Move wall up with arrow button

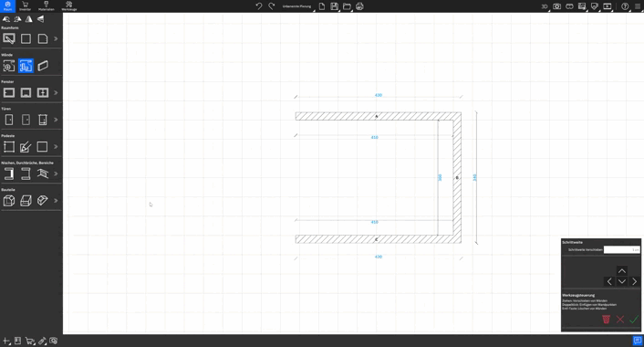click(x=622, y=271)
